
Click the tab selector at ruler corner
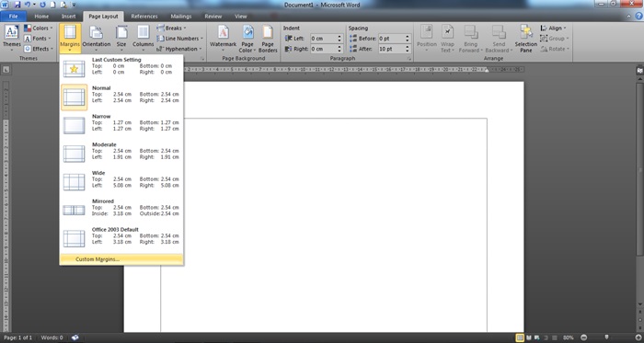pos(6,70)
